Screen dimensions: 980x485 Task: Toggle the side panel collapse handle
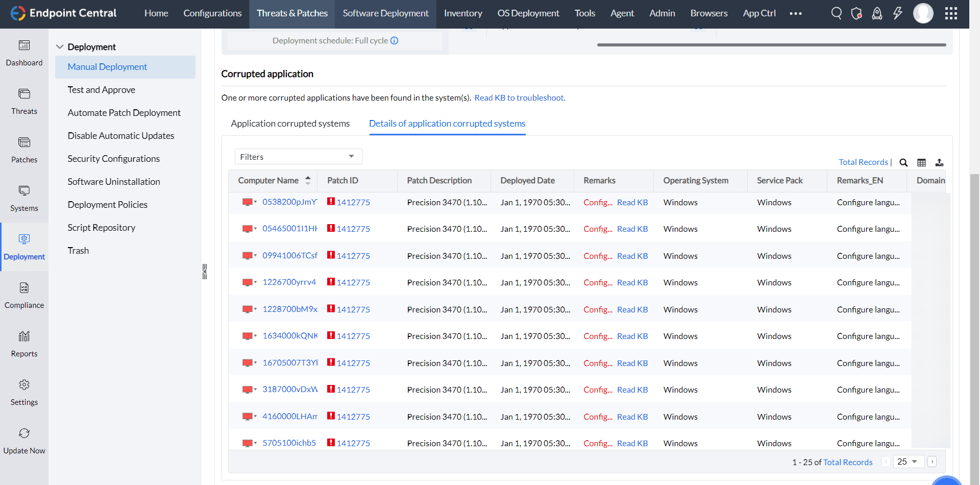click(x=205, y=272)
